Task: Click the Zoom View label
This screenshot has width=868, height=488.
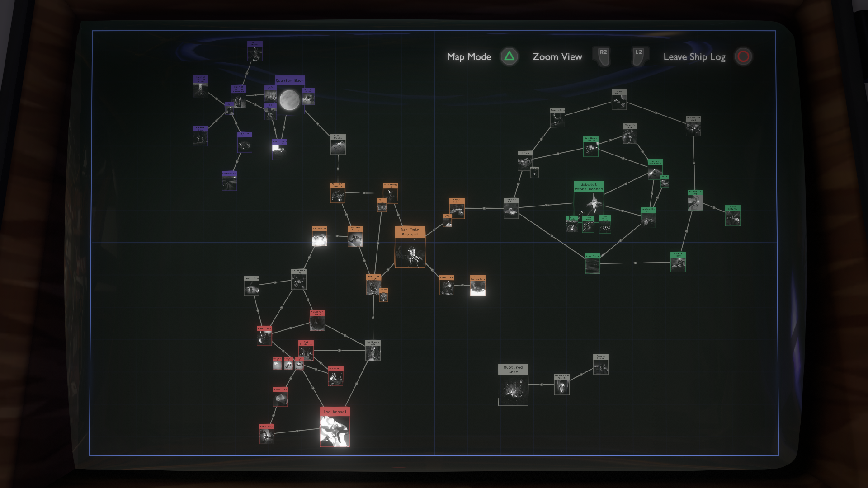Action: pyautogui.click(x=557, y=57)
